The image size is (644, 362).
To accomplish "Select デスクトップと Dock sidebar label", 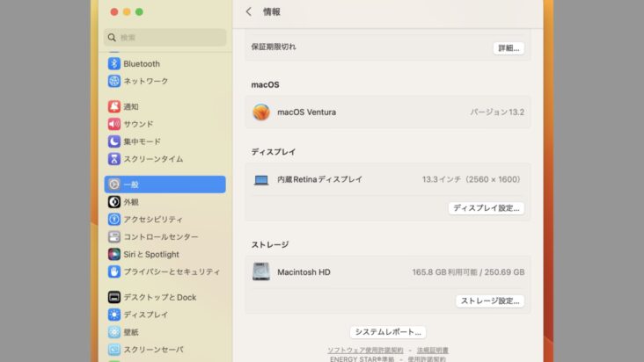I will pos(160,297).
